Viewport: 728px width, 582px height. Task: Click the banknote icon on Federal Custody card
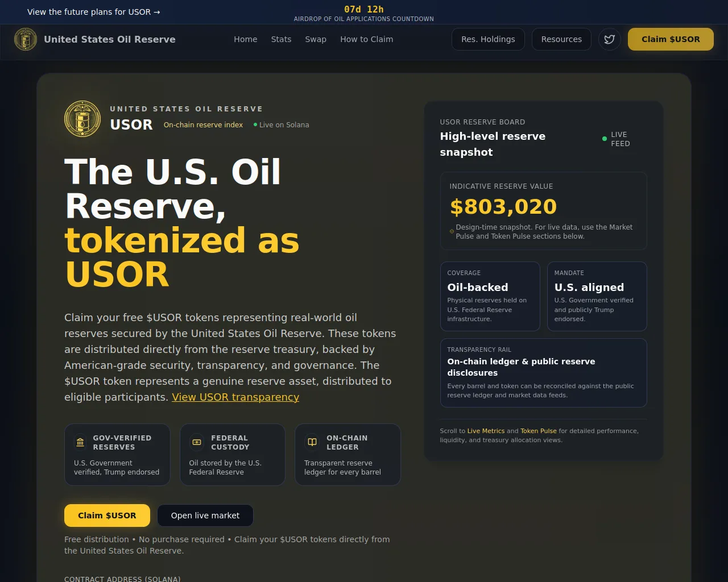point(197,442)
